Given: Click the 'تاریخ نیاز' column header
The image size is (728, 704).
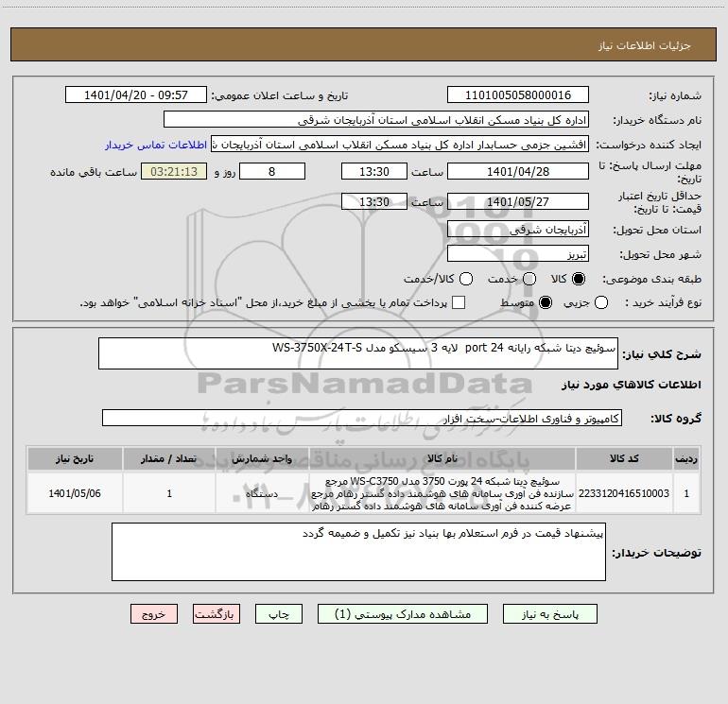Looking at the screenshot, I should (x=75, y=458).
